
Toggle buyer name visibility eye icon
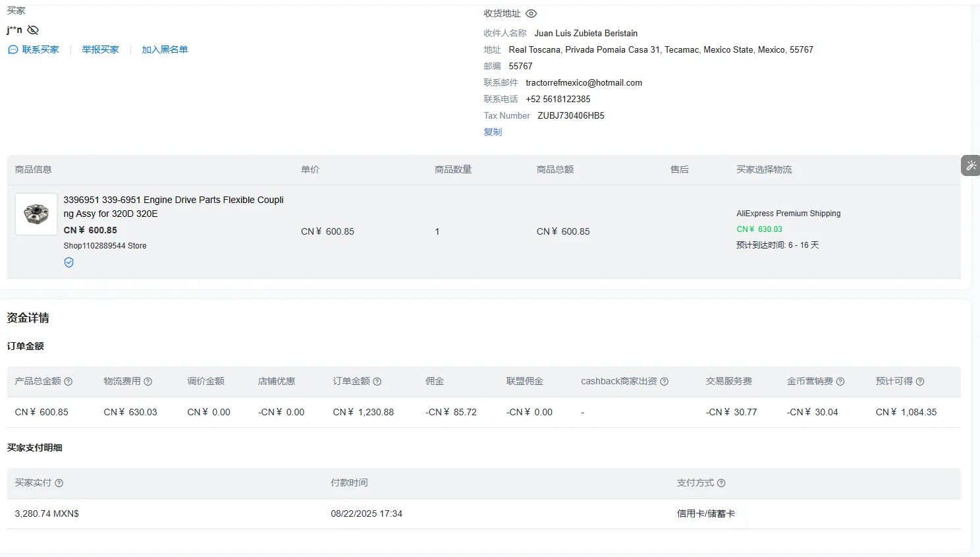click(33, 30)
